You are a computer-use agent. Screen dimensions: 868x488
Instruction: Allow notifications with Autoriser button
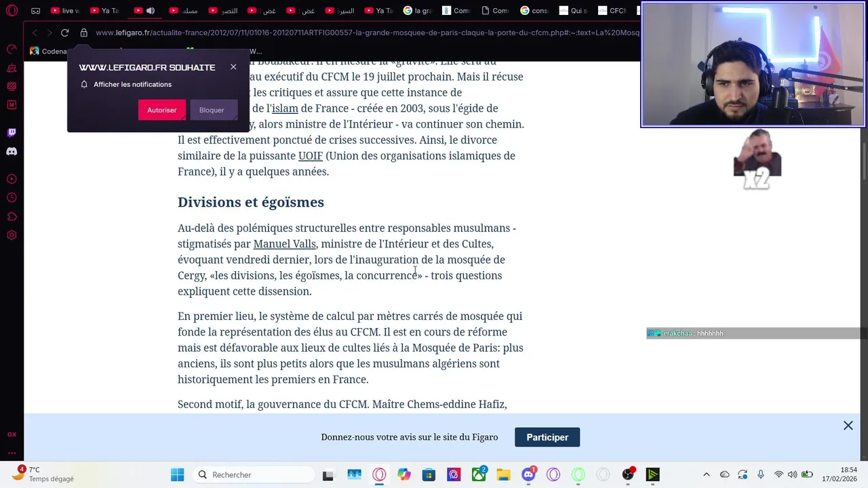pyautogui.click(x=161, y=110)
